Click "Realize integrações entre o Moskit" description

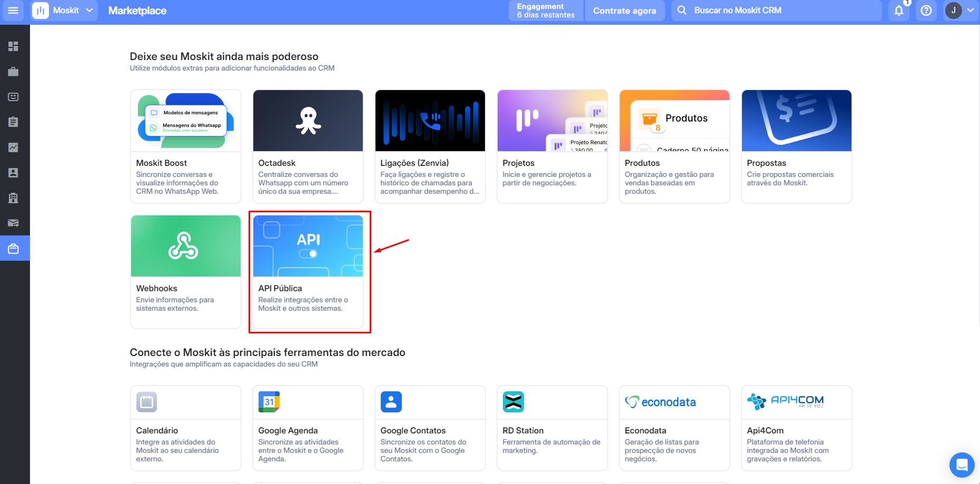point(303,304)
